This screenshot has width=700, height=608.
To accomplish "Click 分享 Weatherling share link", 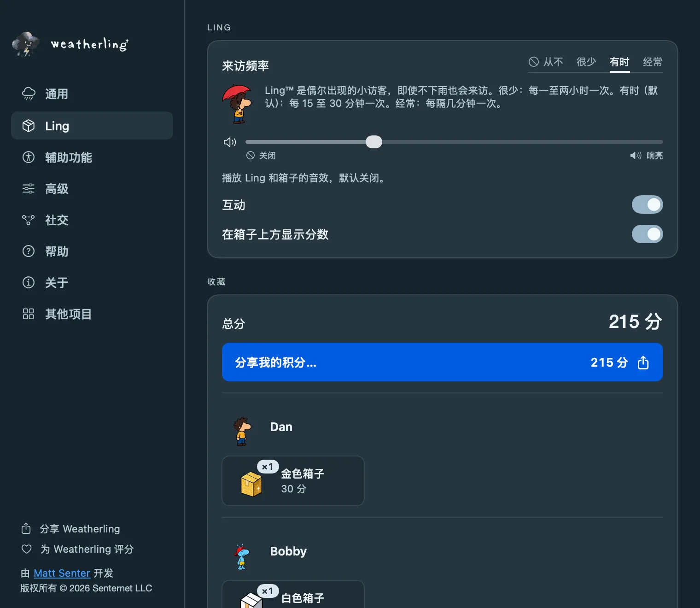I will point(70,529).
